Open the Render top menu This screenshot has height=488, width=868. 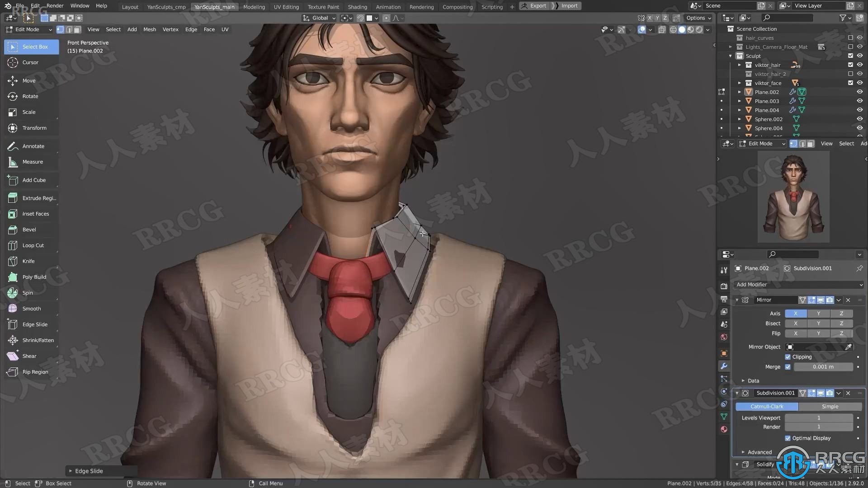click(55, 6)
